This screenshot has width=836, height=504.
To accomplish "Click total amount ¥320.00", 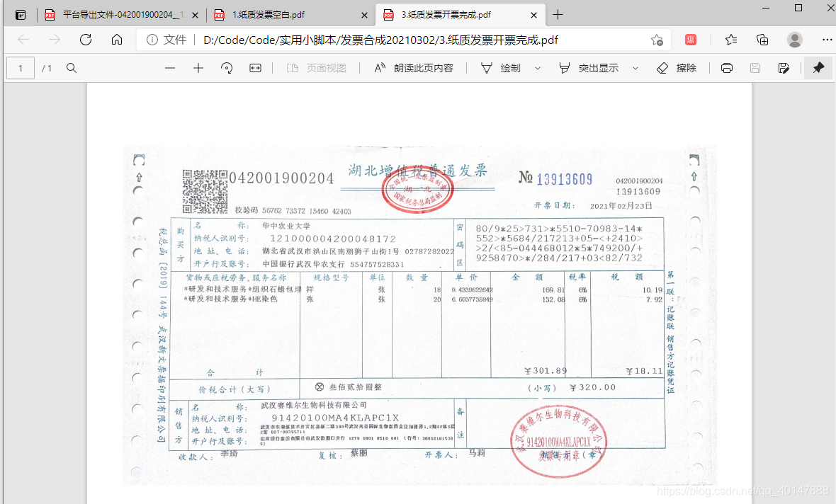I will [593, 387].
